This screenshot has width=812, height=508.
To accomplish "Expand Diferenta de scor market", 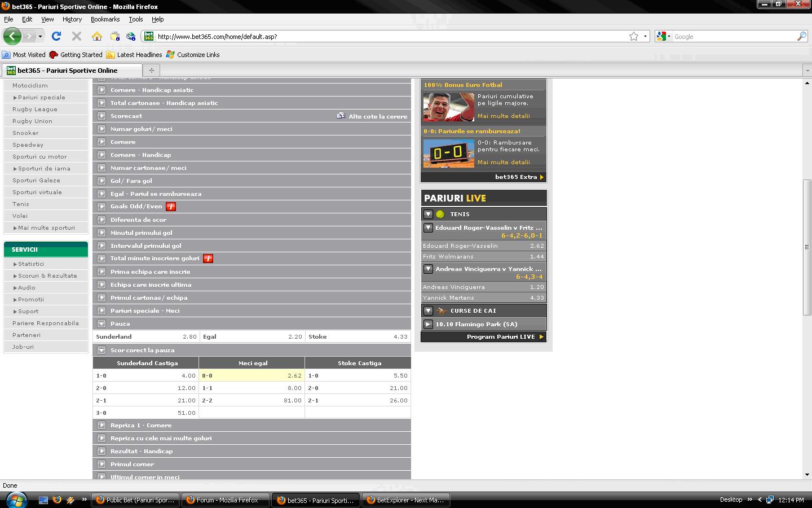I will (x=101, y=220).
